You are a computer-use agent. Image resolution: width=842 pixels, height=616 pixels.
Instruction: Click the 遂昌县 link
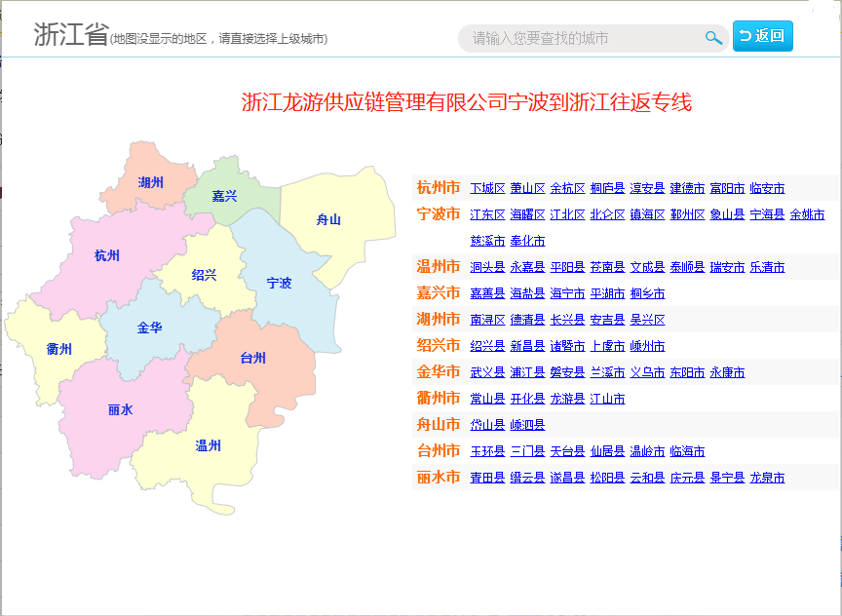[x=567, y=478]
